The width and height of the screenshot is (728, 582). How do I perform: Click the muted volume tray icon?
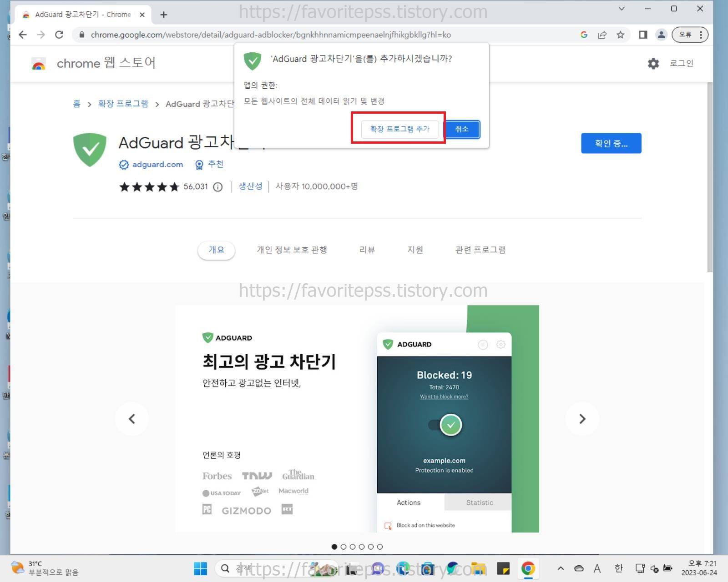pyautogui.click(x=654, y=568)
